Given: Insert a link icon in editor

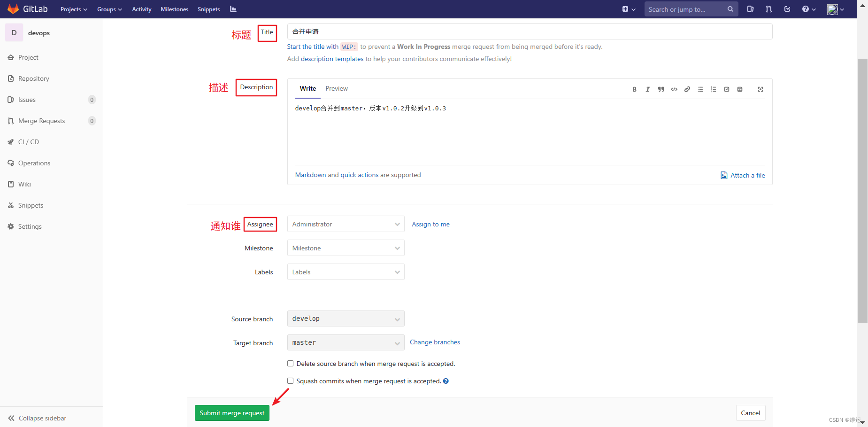Looking at the screenshot, I should [x=687, y=89].
